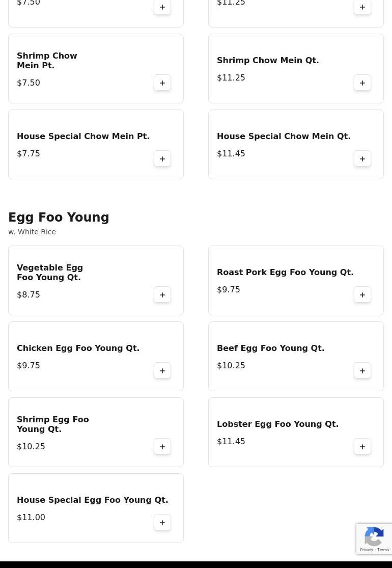Open Roast Pork Egg Foo Young details
The height and width of the screenshot is (568, 392).
click(x=285, y=273)
